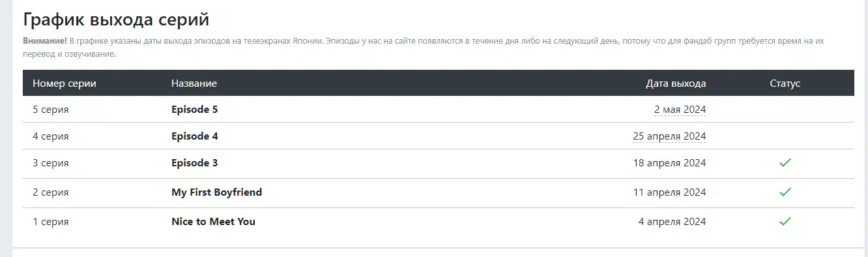
Task: Click the date 18 апреля 2024
Action: (x=669, y=163)
